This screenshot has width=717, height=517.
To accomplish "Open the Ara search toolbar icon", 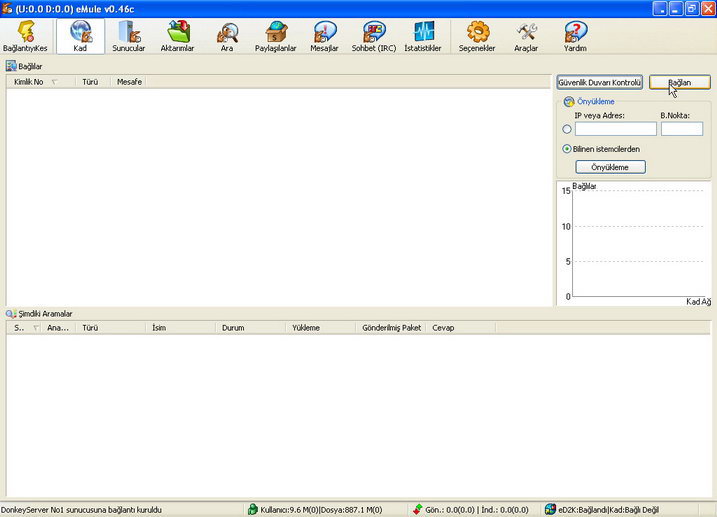I will pyautogui.click(x=227, y=36).
